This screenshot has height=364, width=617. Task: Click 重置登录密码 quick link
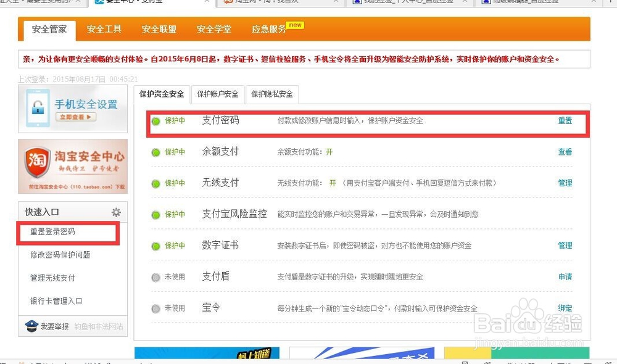(52, 232)
